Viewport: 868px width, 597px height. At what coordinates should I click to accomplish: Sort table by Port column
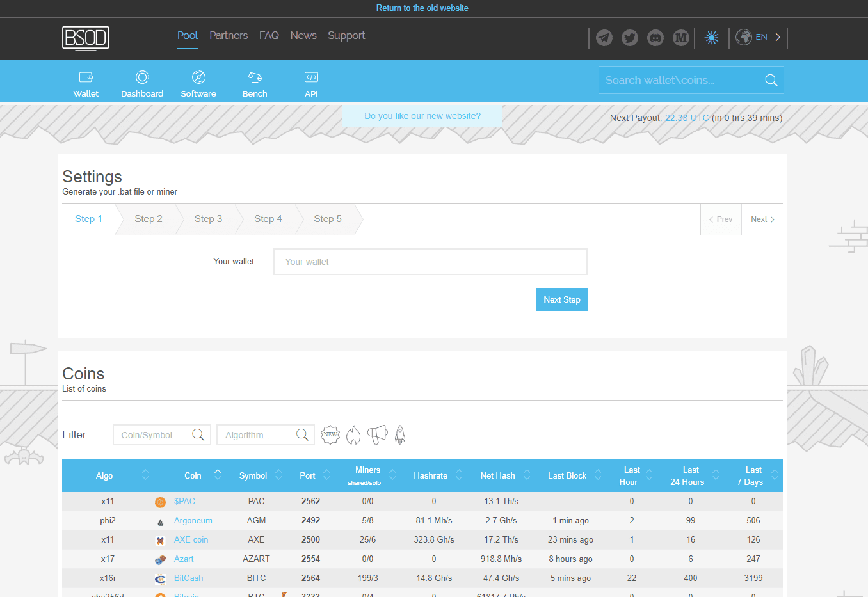pyautogui.click(x=307, y=475)
